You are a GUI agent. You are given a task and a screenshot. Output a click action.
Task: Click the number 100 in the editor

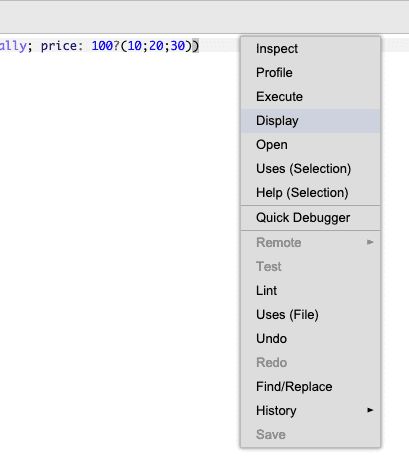coord(102,46)
